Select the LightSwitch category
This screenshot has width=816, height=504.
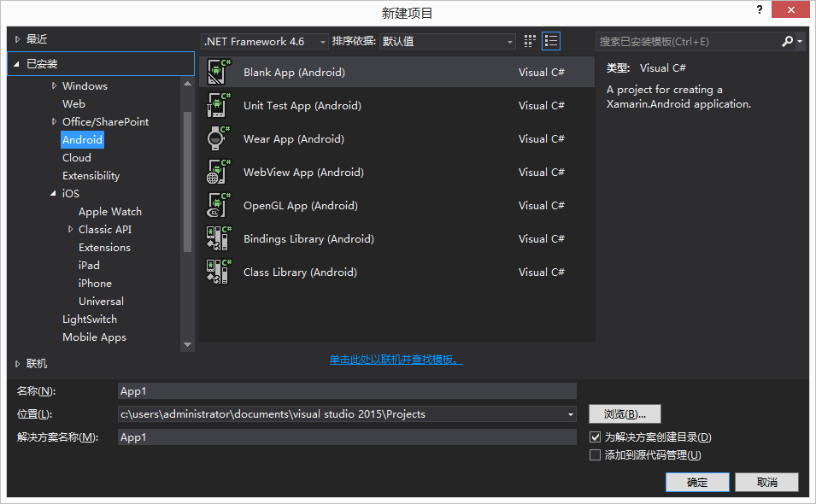[x=90, y=319]
